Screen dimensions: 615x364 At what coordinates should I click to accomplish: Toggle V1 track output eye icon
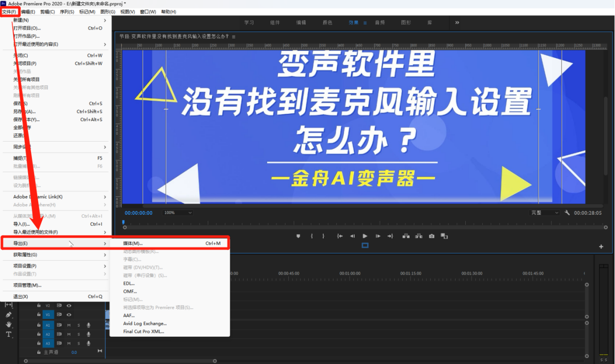69,315
